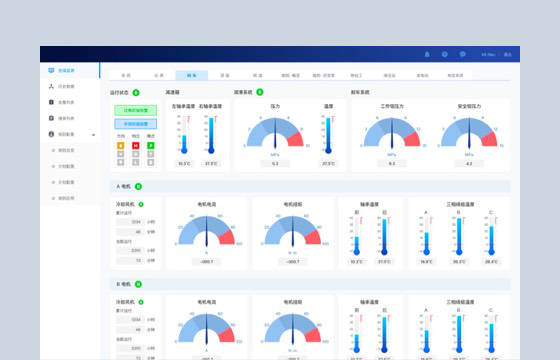The image size is (560, 360).
Task: Click the A 电机 电机扭矩 gauge
Action: click(x=292, y=230)
